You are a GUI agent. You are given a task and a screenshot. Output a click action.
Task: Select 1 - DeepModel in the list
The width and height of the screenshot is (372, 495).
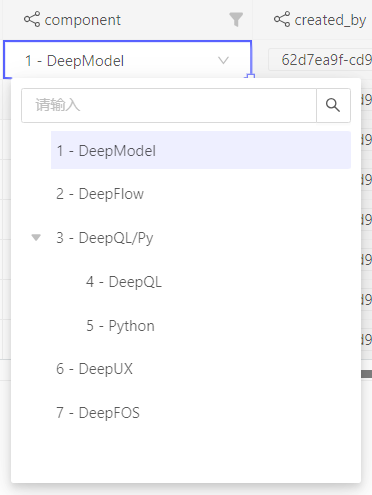[201, 150]
